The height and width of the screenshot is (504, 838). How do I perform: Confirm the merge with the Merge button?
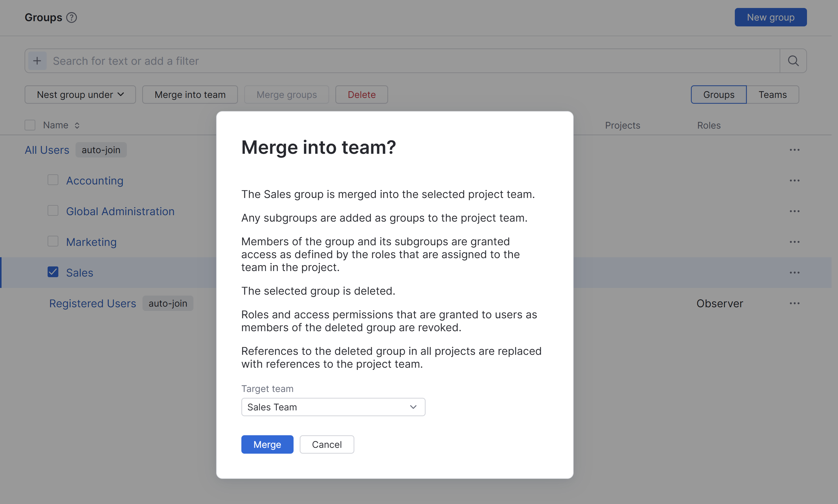(267, 444)
